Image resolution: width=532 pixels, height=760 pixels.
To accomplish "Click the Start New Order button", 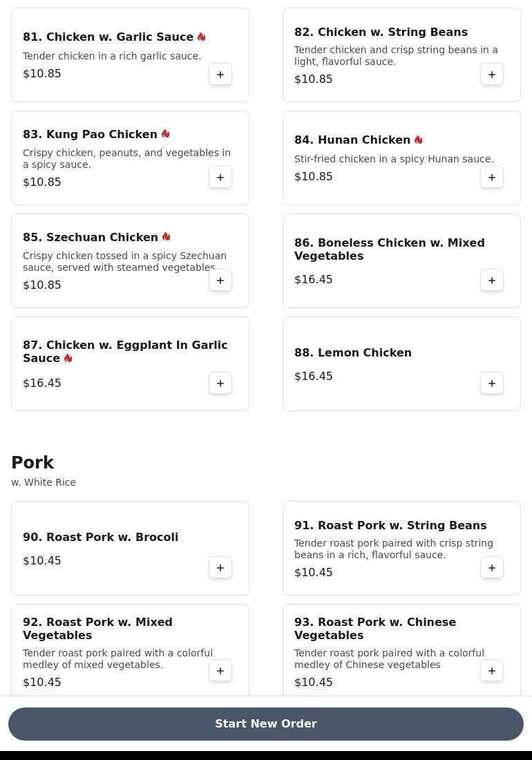I will [x=266, y=724].
